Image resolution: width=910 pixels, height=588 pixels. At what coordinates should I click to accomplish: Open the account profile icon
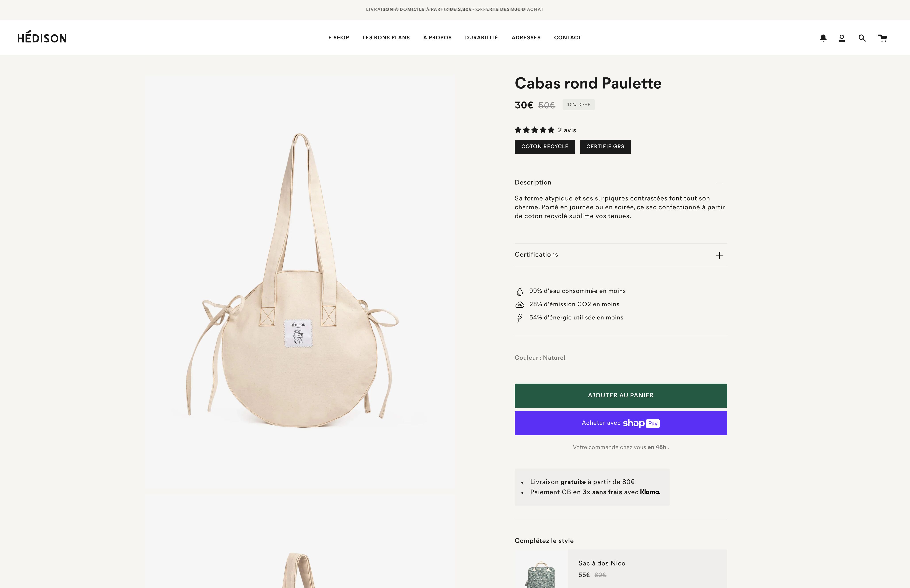[842, 38]
